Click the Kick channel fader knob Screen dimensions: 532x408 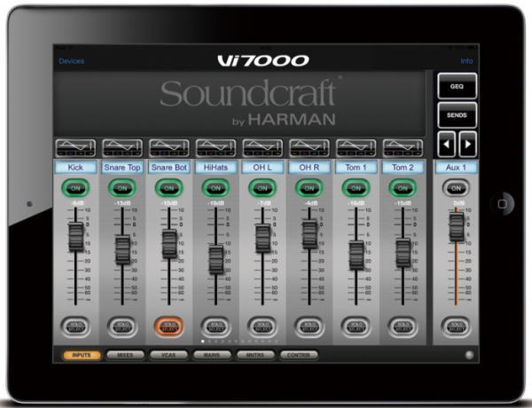pos(76,237)
